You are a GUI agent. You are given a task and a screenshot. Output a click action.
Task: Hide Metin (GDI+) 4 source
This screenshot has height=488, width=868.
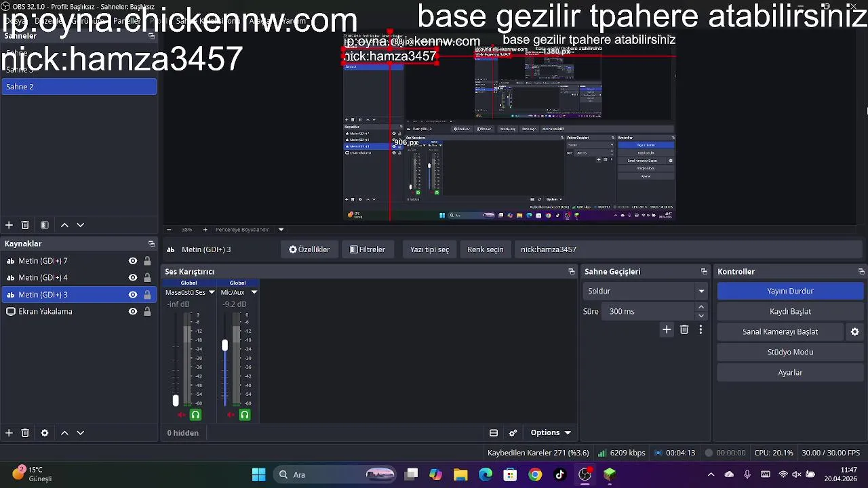point(133,277)
